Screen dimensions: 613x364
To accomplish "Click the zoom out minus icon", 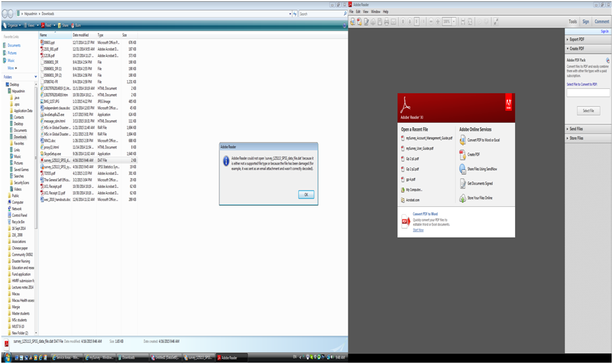I will (431, 22).
